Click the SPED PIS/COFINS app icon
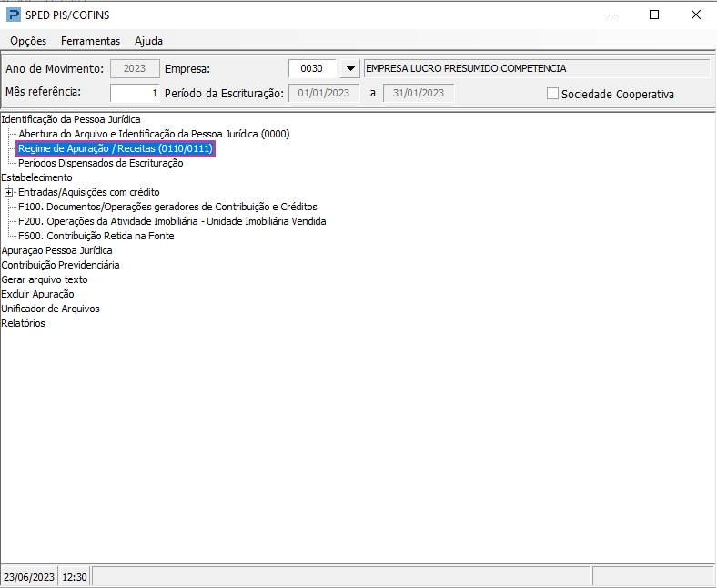The width and height of the screenshot is (717, 588). tap(14, 15)
